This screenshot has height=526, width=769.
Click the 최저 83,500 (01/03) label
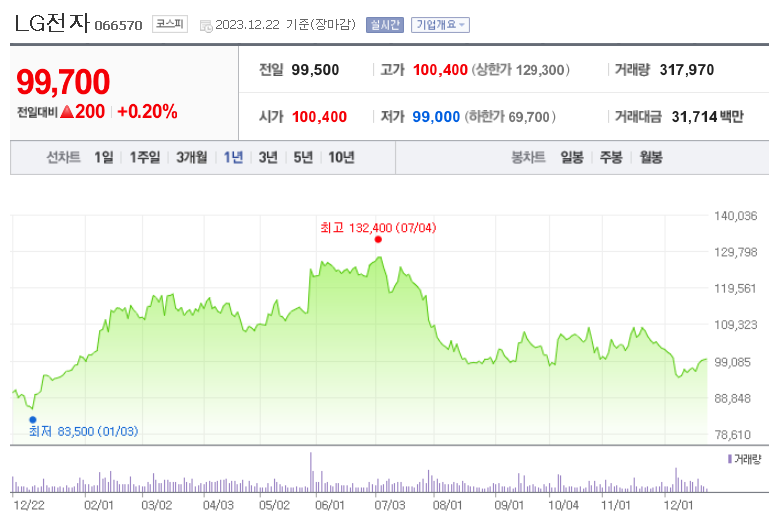(83, 431)
